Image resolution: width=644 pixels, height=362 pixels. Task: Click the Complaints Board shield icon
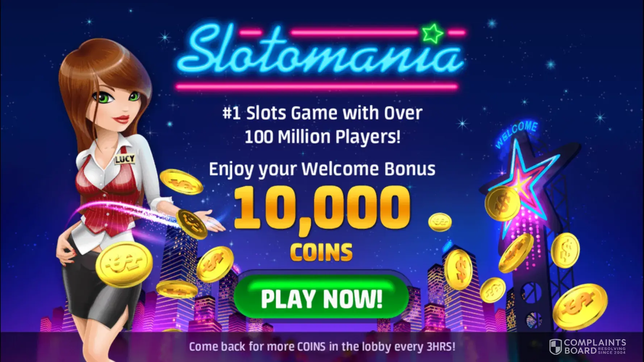click(555, 346)
